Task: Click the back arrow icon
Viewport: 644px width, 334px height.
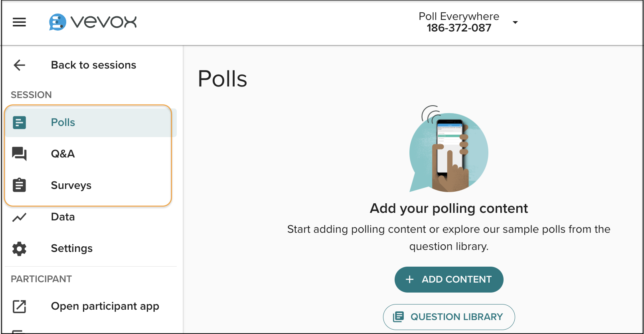Action: 19,65
